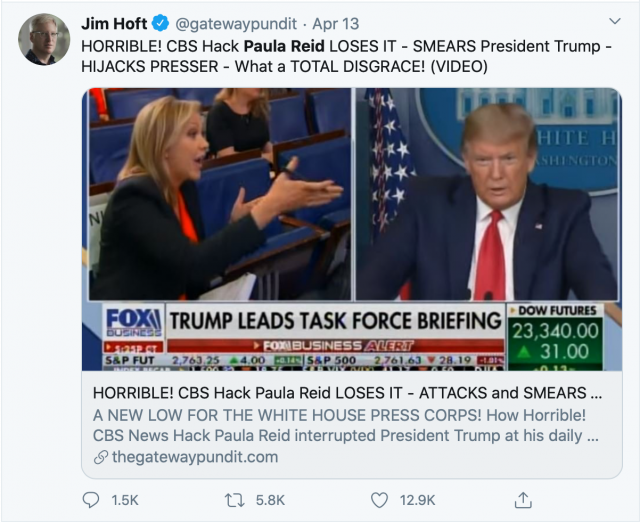
Task: Click the reply speech bubble icon
Action: (x=91, y=499)
